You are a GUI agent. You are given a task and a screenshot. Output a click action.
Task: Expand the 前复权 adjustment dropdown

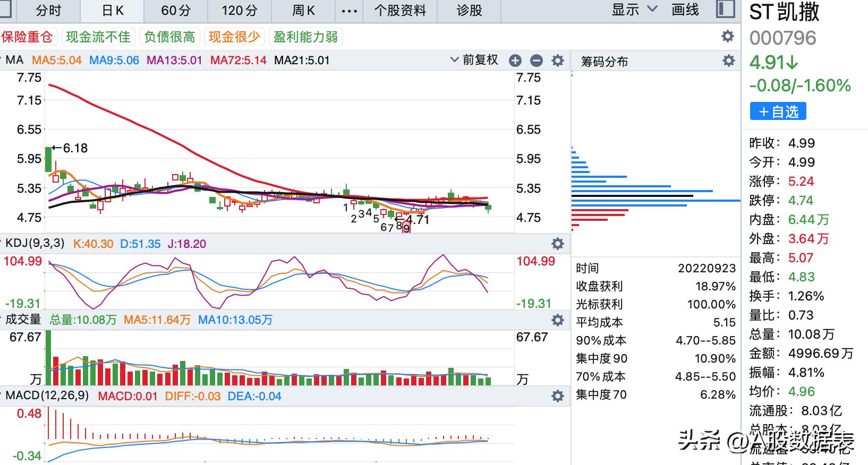pos(474,60)
